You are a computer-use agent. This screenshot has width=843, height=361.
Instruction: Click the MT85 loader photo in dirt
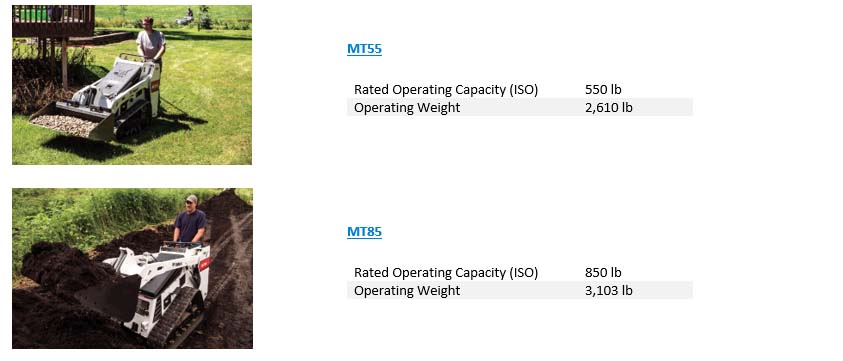(x=132, y=268)
